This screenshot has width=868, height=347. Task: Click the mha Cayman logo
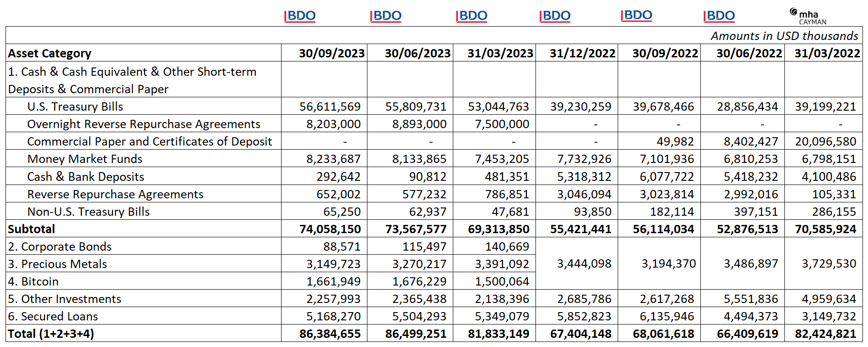[x=808, y=17]
